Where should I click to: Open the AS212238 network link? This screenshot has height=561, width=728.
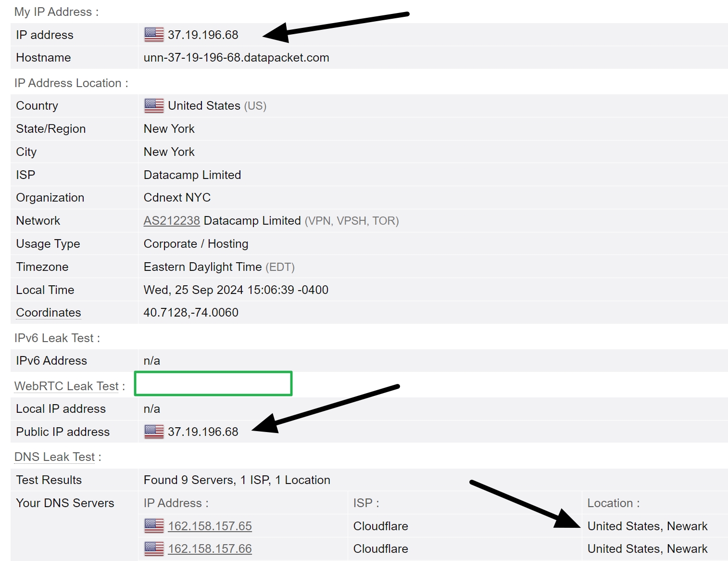coord(171,220)
